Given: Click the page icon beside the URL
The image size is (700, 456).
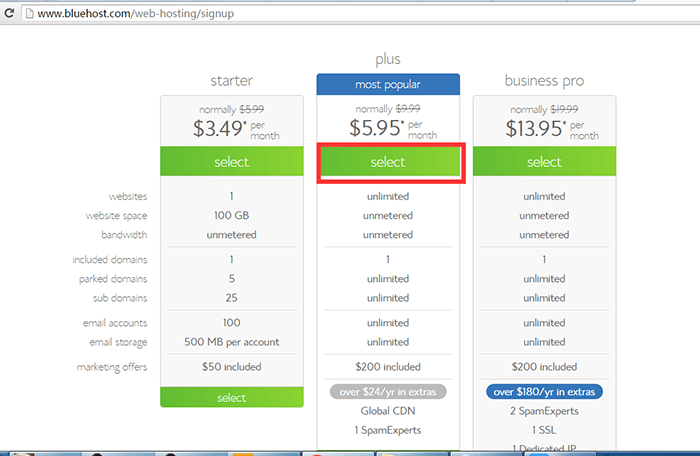Looking at the screenshot, I should (29, 13).
